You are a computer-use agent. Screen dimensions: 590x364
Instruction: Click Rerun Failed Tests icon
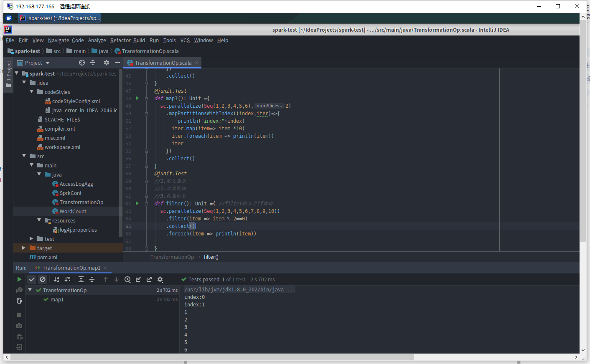click(19, 290)
